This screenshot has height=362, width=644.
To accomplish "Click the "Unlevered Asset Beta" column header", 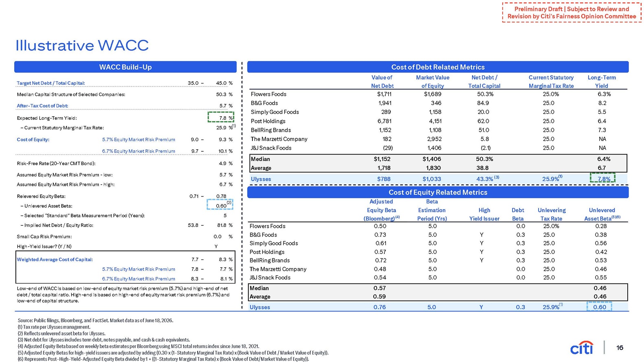I will pyautogui.click(x=602, y=214).
